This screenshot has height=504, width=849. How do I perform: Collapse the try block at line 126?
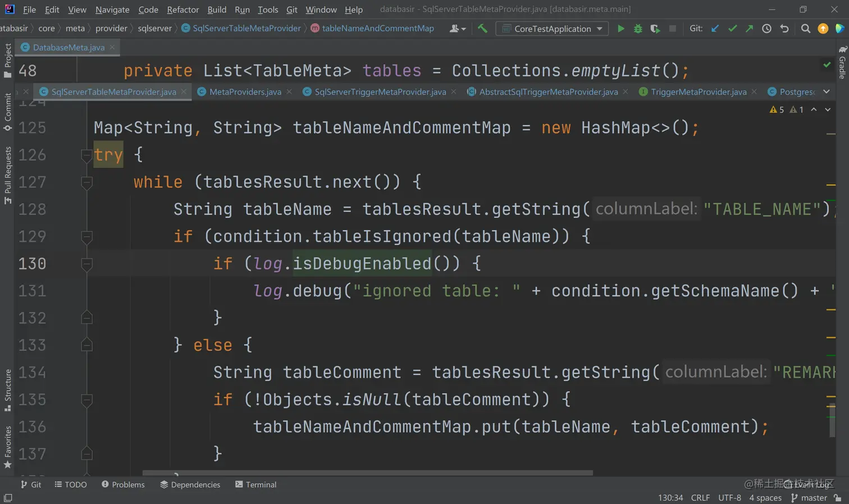[86, 155]
